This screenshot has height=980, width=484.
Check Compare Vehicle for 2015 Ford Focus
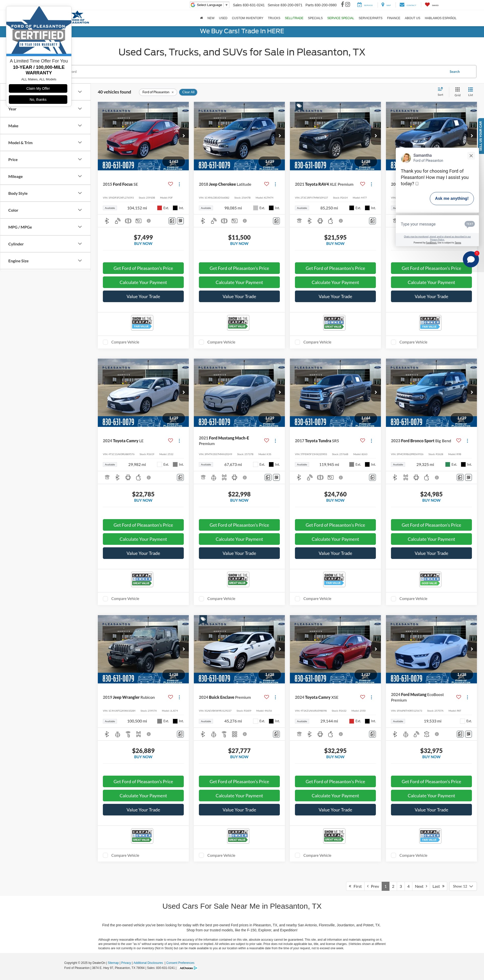pyautogui.click(x=105, y=342)
